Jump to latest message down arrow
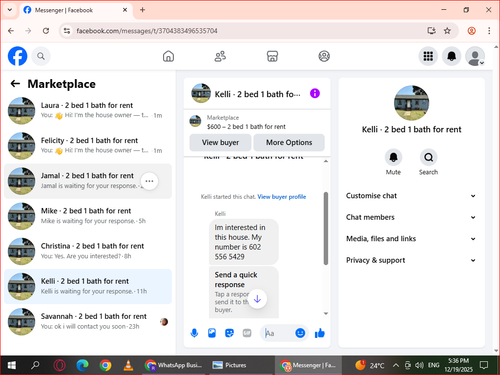This screenshot has width=500, height=375. click(257, 299)
